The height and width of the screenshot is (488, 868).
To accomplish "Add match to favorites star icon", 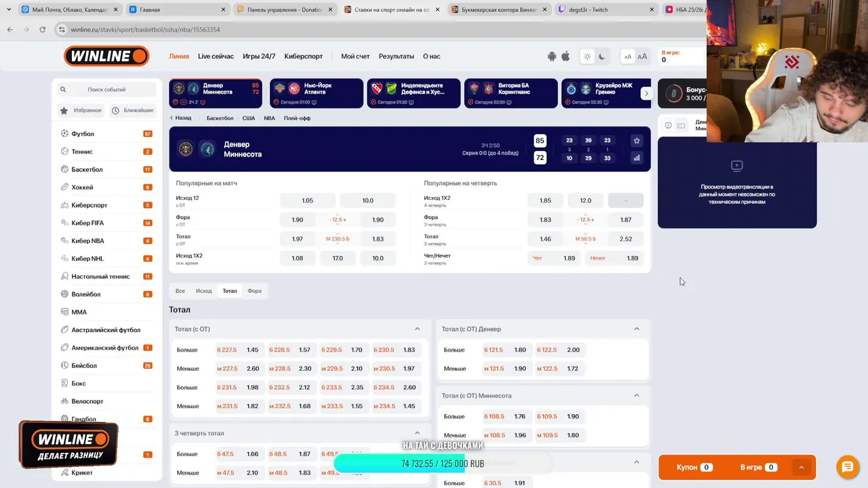I will pyautogui.click(x=636, y=140).
